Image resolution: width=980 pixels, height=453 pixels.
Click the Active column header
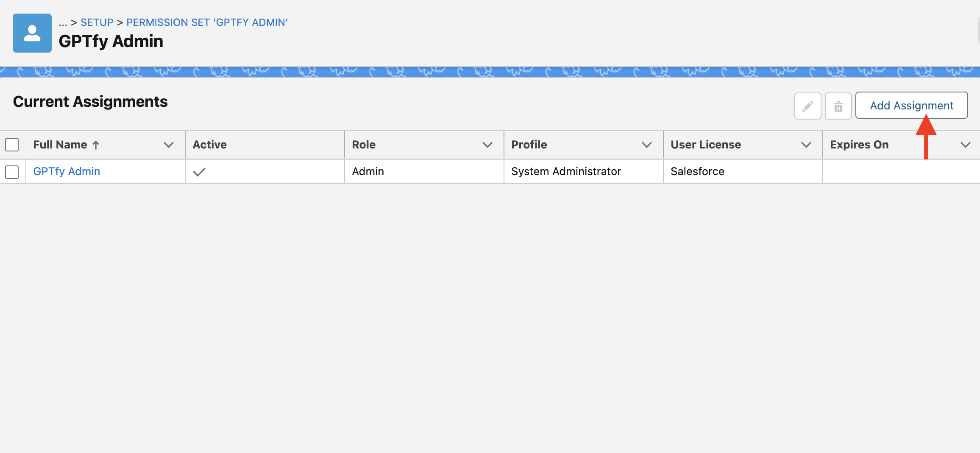tap(210, 145)
